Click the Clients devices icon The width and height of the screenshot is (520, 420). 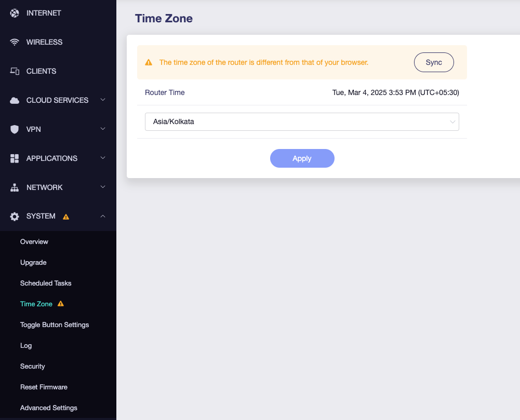14,71
